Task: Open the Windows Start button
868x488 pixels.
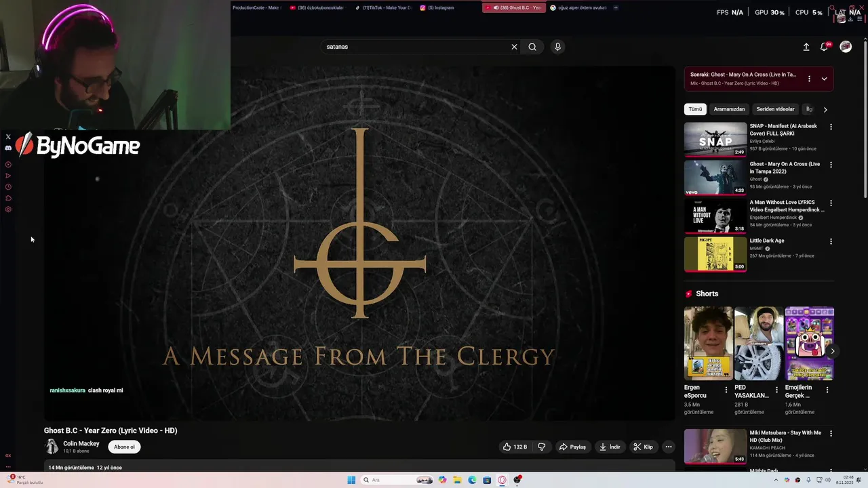Action: coord(351,480)
